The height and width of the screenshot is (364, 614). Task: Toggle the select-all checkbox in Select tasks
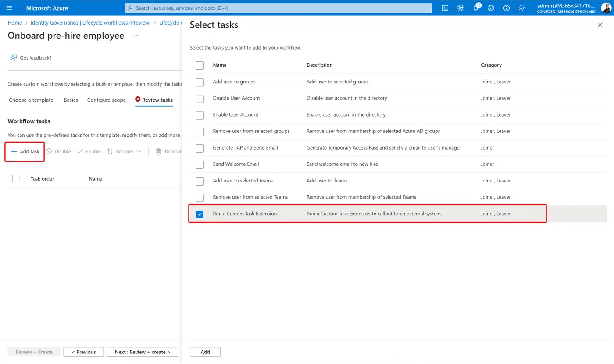coord(200,65)
